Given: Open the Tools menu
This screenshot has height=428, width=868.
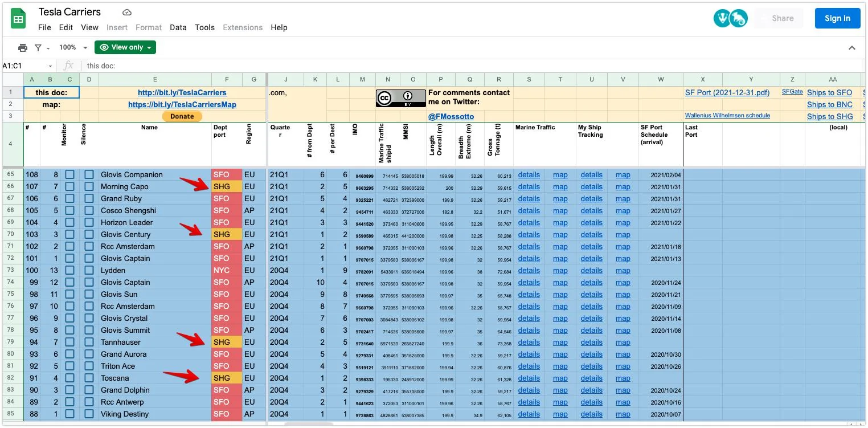Looking at the screenshot, I should [205, 27].
